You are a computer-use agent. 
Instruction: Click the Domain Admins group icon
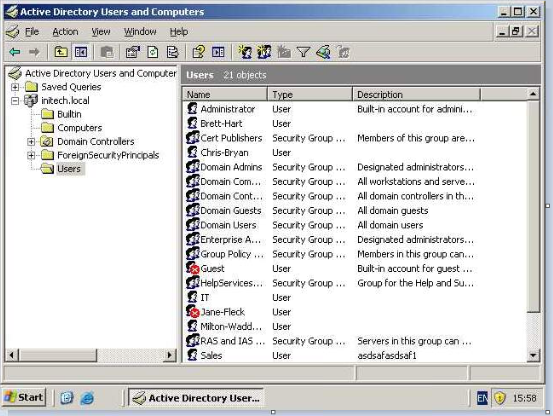[193, 167]
